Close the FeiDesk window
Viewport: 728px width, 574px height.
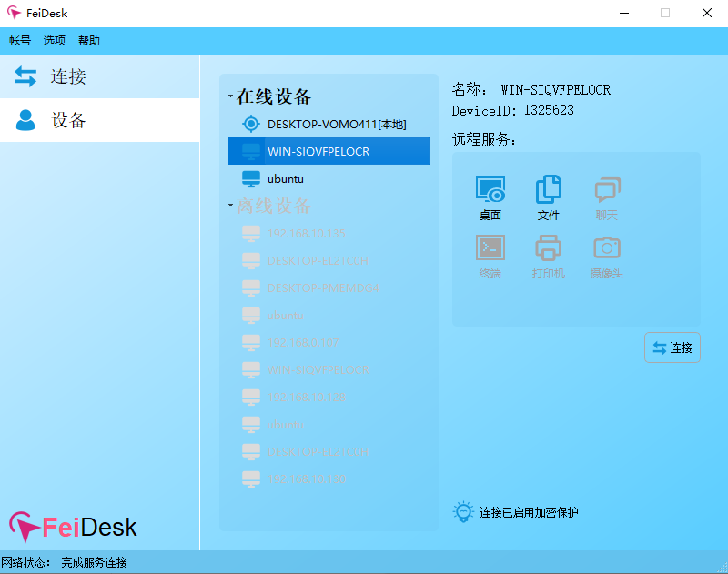[707, 13]
